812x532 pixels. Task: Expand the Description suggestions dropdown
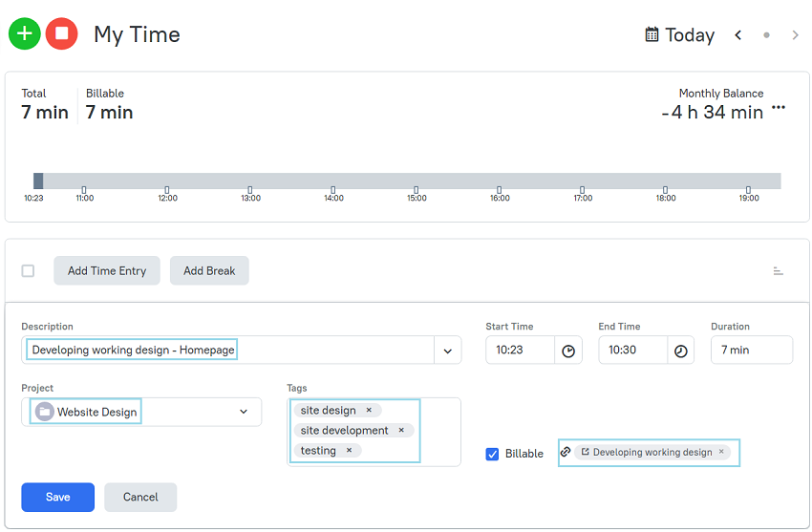447,351
